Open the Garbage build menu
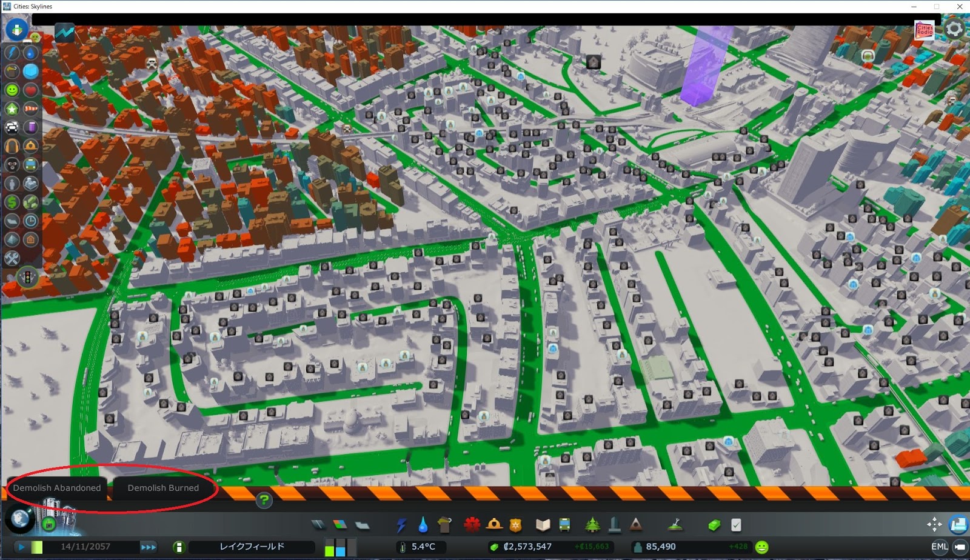 click(444, 525)
